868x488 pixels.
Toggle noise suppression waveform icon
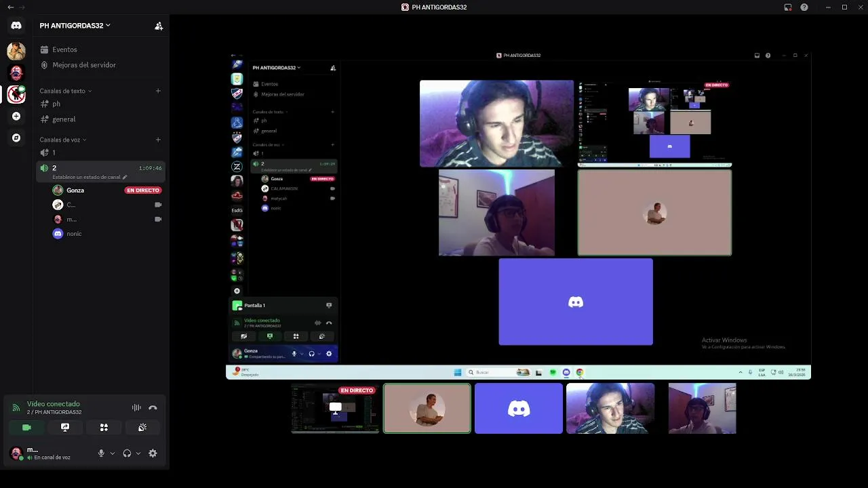click(x=136, y=408)
